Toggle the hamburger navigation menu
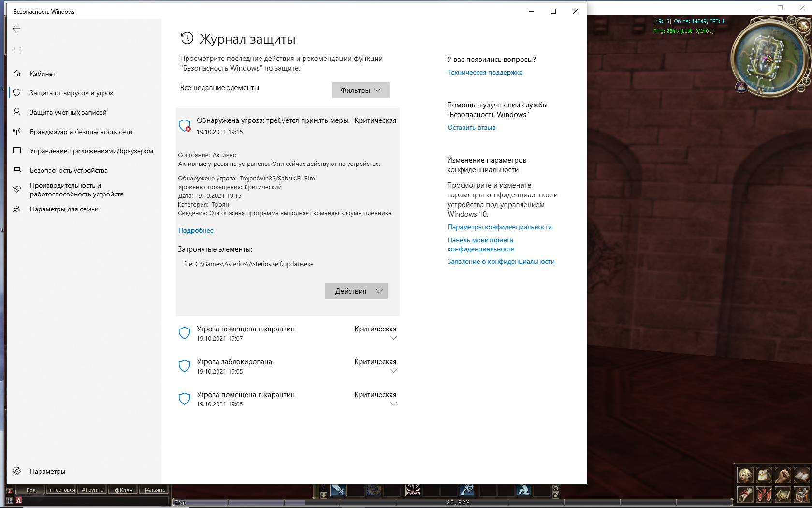The width and height of the screenshot is (812, 508). tap(16, 50)
